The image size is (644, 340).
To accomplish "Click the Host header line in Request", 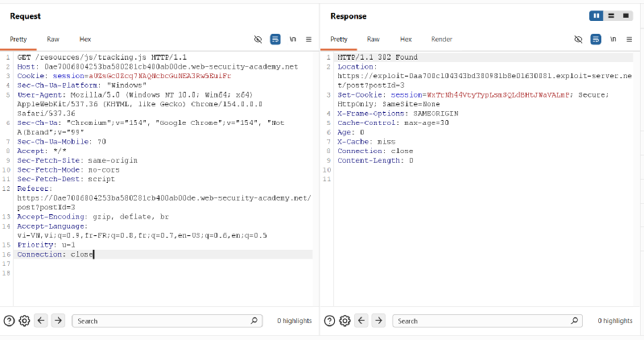I will (158, 67).
